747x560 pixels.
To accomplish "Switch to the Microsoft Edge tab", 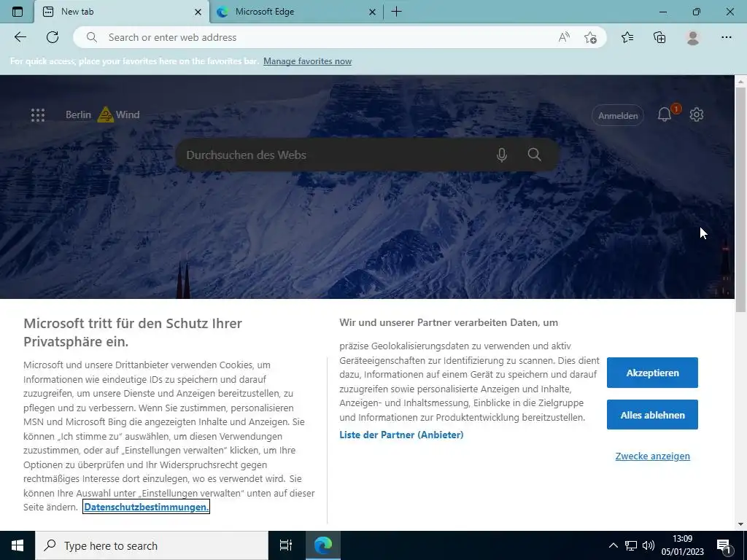I will click(x=296, y=12).
